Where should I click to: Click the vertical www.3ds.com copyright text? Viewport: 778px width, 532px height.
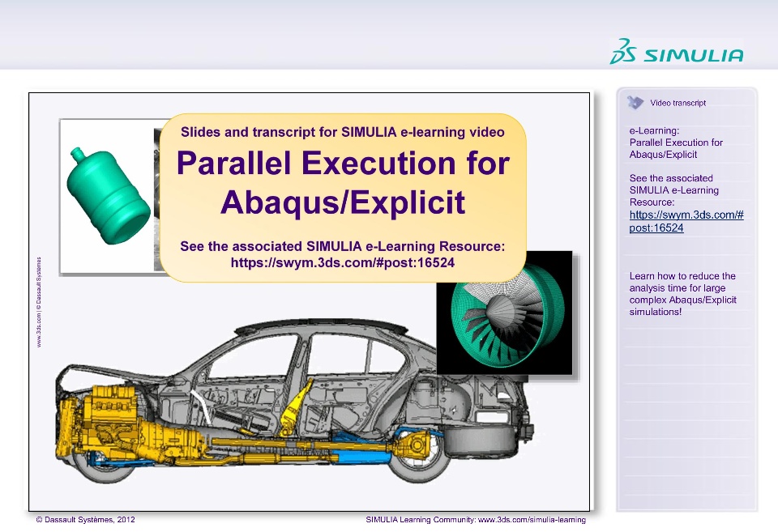(39, 302)
